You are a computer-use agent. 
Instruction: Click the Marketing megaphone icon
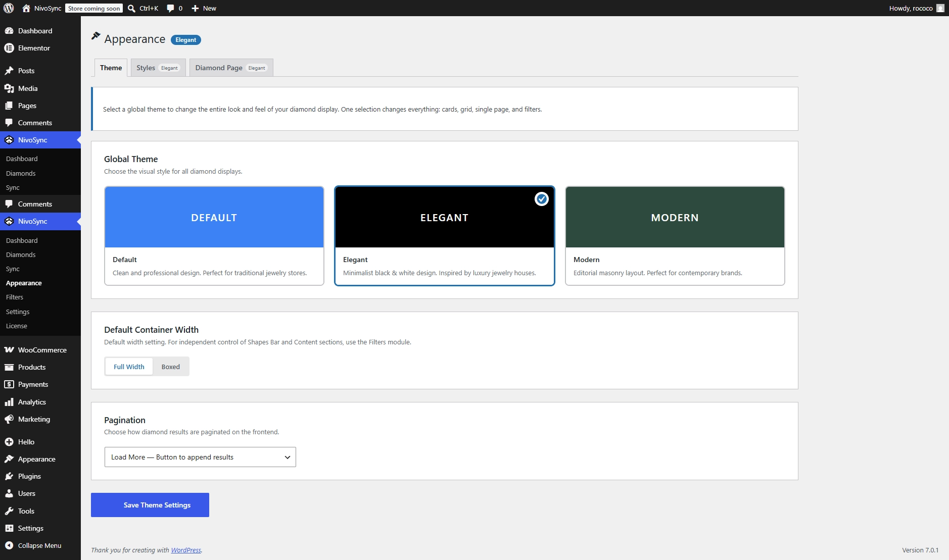(9, 419)
